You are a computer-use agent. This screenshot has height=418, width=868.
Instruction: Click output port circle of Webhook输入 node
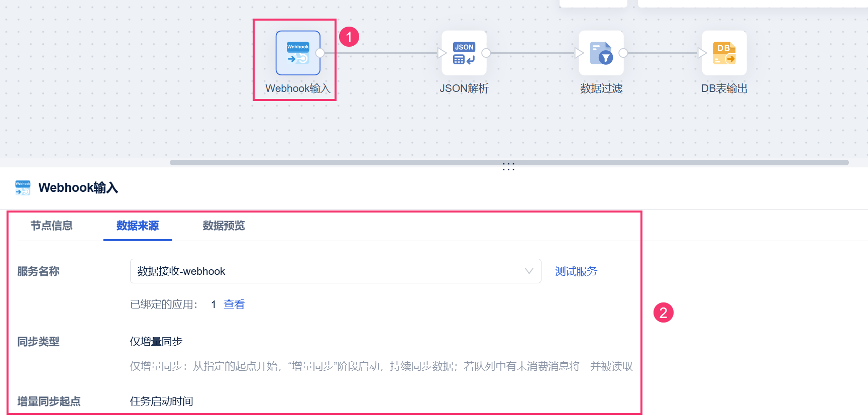click(x=320, y=53)
